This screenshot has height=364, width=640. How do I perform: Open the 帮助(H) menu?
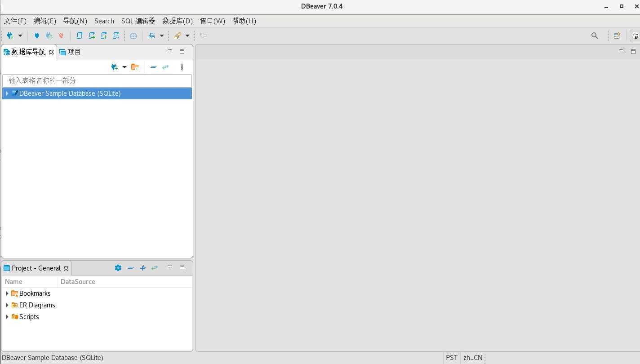244,21
